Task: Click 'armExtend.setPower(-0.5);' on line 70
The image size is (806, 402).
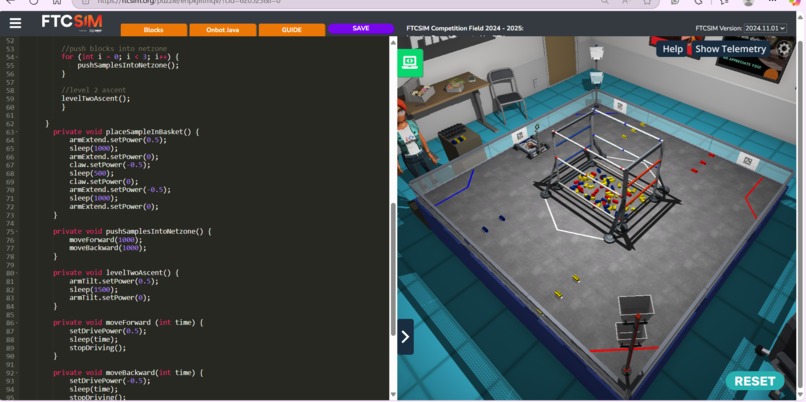Action: (x=120, y=190)
